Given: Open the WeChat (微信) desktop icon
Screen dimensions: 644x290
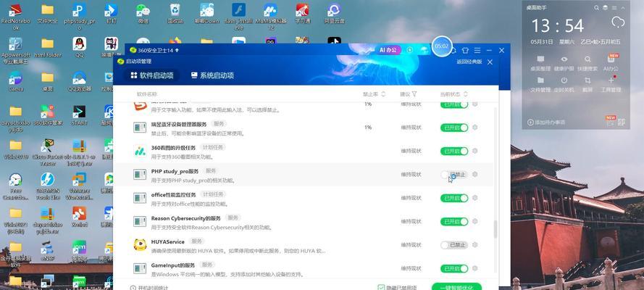Looking at the screenshot, I should [143, 13].
